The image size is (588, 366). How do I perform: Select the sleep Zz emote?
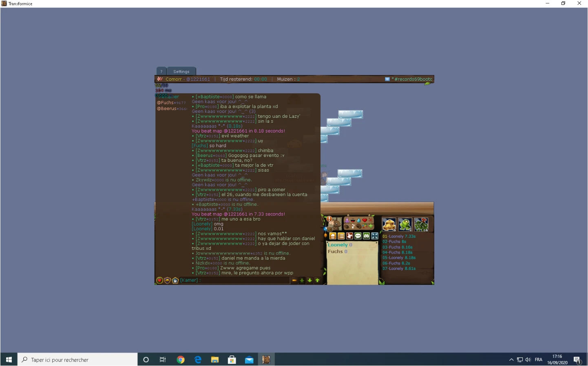(353, 226)
